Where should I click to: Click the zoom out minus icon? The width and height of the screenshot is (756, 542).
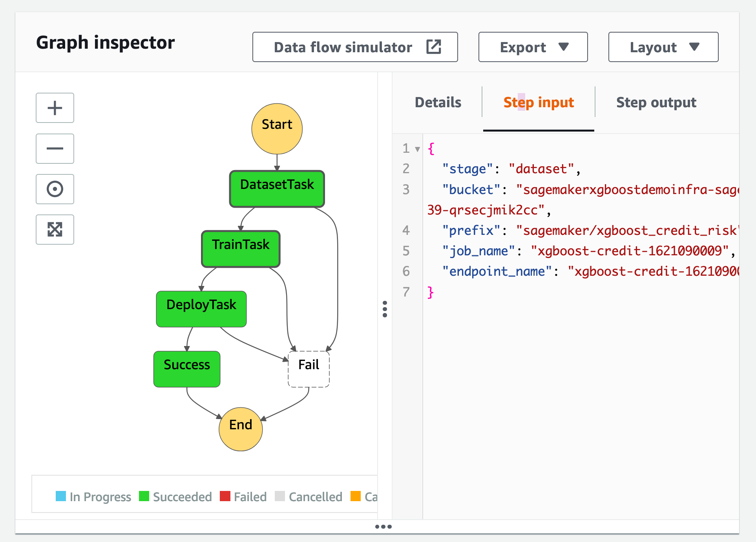click(x=55, y=148)
